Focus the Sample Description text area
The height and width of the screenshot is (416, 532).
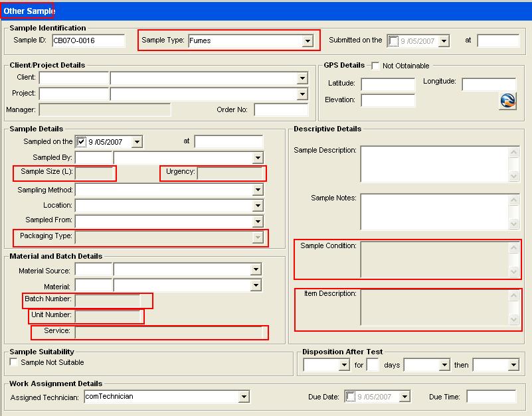435,164
